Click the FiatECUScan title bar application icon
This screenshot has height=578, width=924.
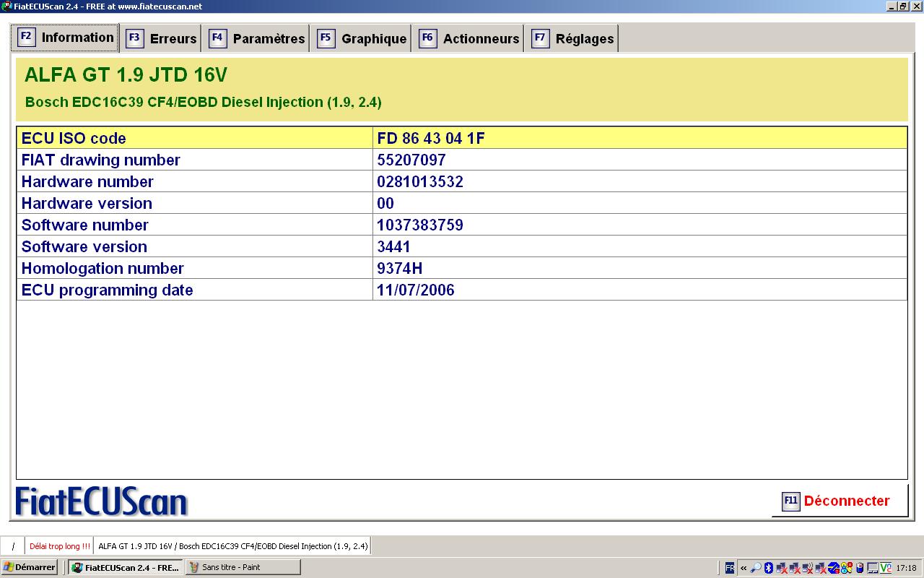(x=6, y=6)
